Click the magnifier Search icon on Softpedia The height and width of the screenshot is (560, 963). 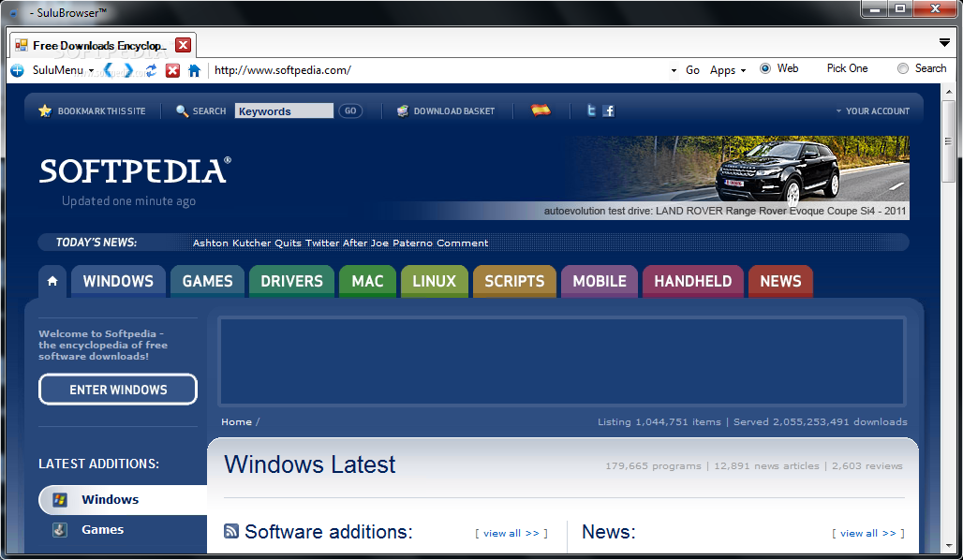click(182, 111)
